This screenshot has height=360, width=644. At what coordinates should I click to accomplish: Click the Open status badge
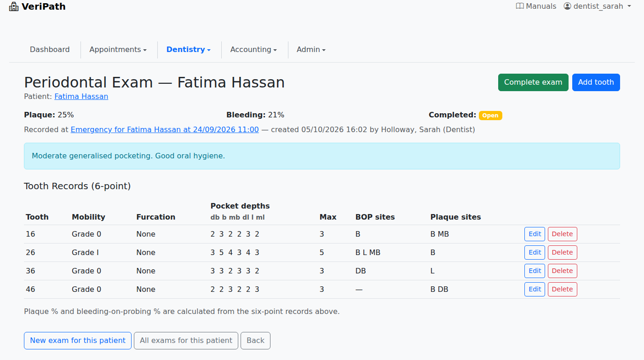[490, 116]
